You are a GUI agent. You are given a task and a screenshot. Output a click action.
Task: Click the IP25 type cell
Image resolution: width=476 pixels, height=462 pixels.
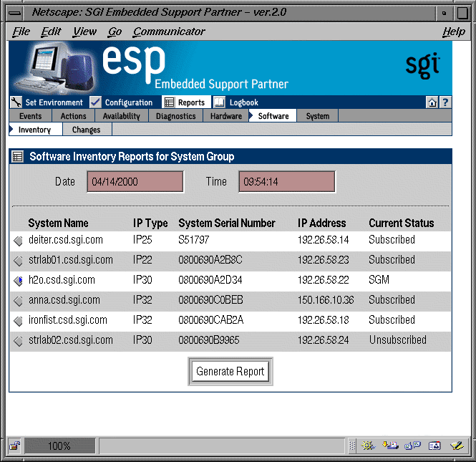142,240
